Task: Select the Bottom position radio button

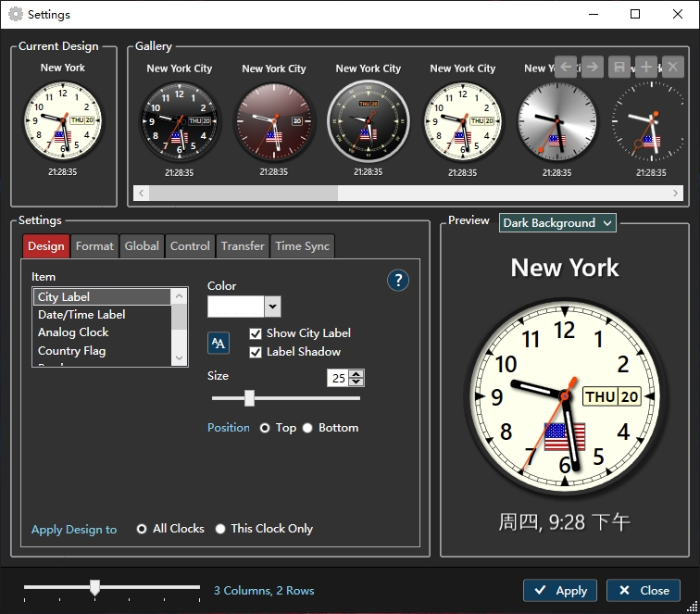Action: 307,428
